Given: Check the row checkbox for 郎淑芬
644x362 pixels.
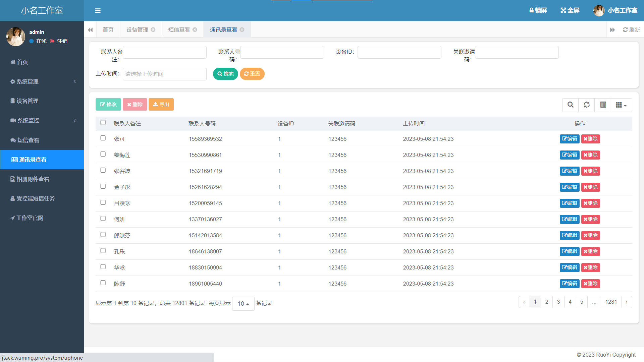Looking at the screenshot, I should 103,235.
